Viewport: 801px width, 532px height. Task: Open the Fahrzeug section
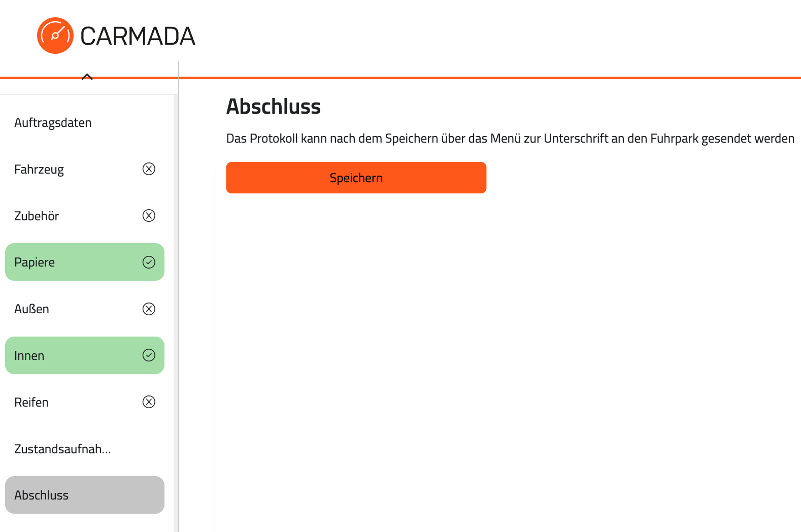[x=85, y=169]
